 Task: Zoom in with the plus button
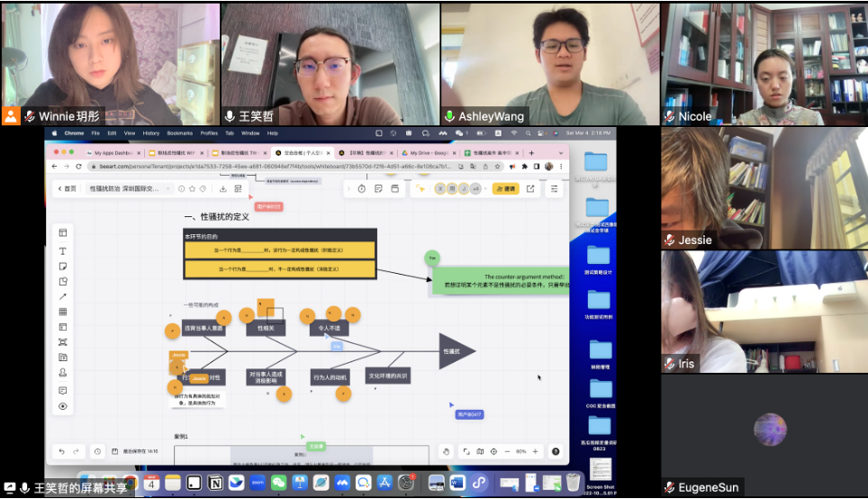click(x=536, y=451)
